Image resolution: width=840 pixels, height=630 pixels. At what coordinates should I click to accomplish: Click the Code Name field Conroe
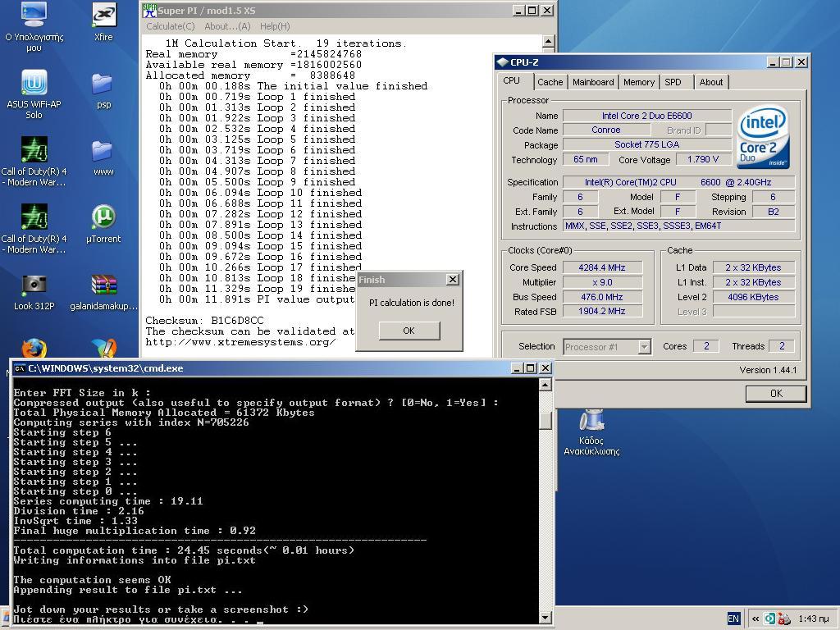pos(606,130)
